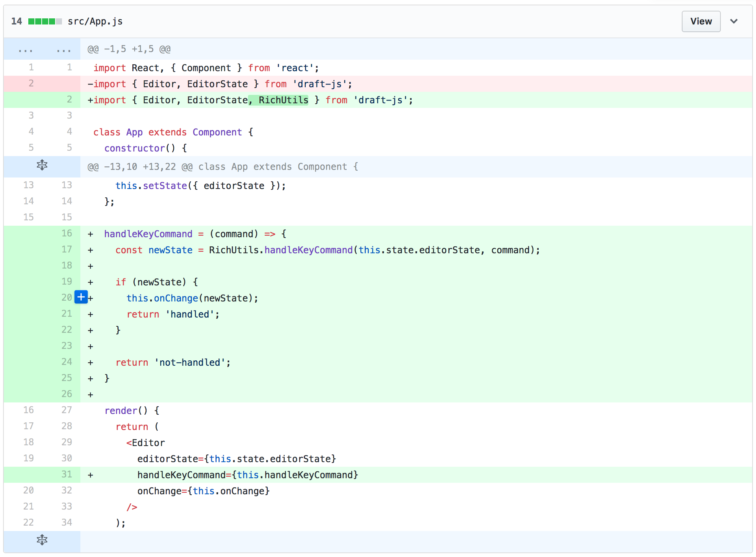Select added line number 31

coord(66,474)
